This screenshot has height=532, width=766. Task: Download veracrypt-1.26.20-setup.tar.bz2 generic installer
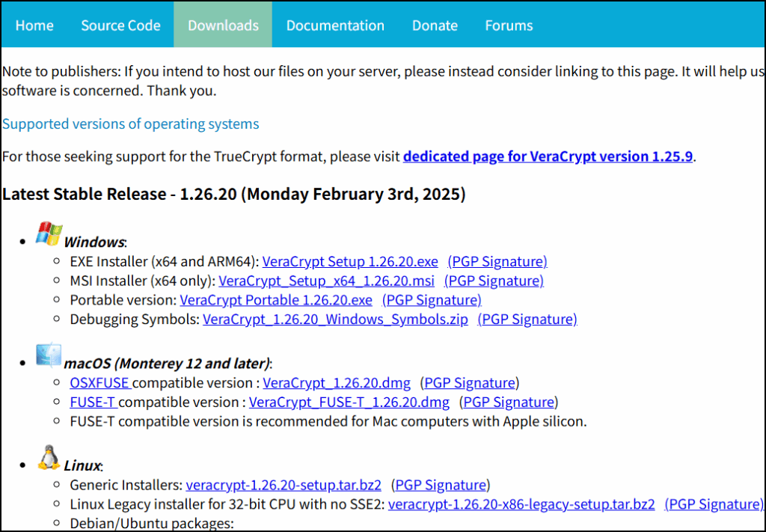point(284,485)
